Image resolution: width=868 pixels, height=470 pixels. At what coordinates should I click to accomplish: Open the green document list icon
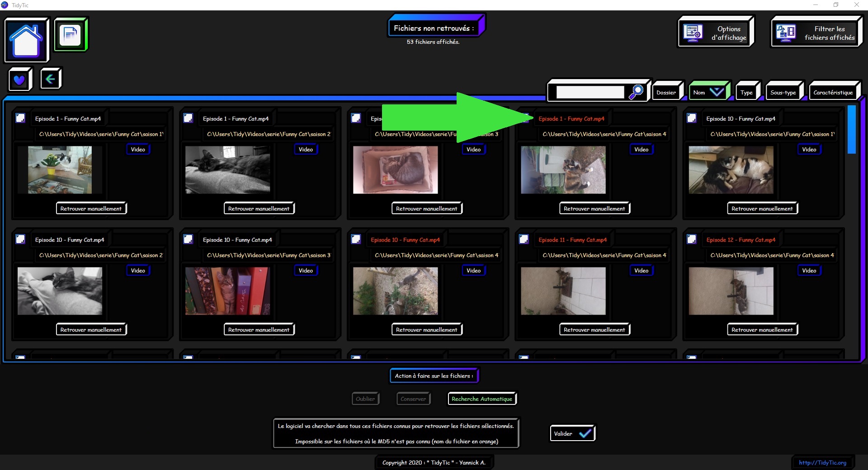tap(71, 34)
